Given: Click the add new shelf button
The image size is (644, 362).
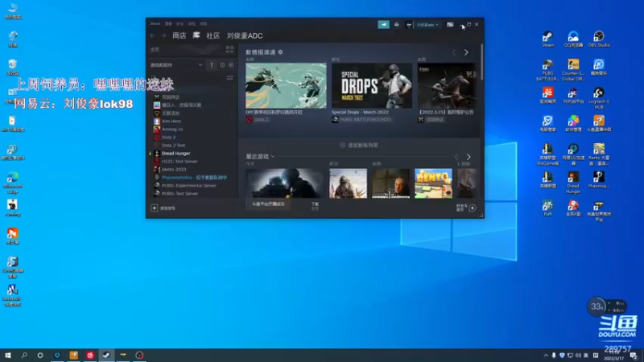Looking at the screenshot, I should tap(359, 146).
